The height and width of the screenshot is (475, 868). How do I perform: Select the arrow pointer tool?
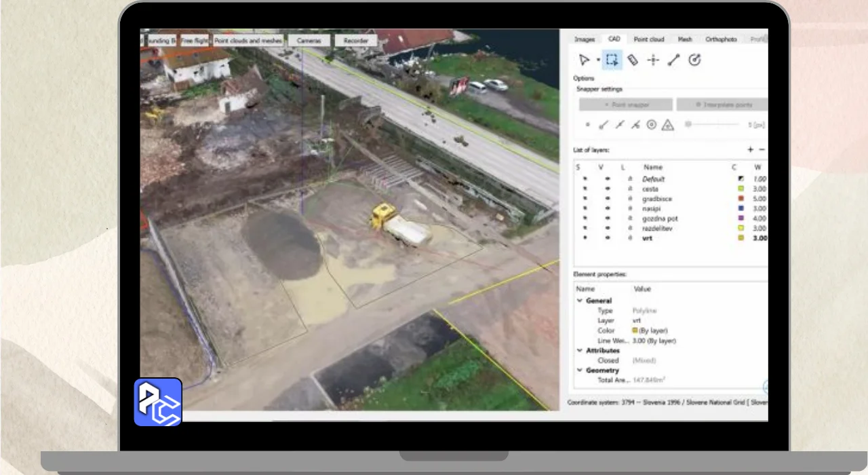[584, 60]
